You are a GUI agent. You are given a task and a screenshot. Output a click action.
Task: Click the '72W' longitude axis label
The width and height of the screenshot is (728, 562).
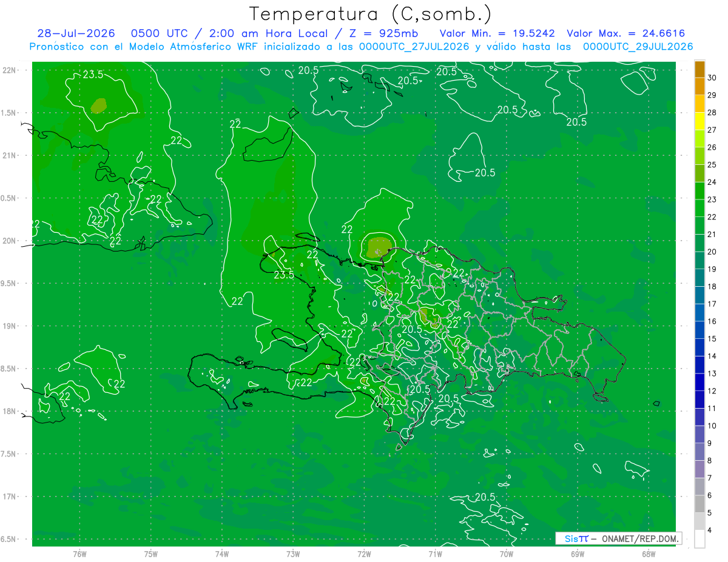(364, 554)
